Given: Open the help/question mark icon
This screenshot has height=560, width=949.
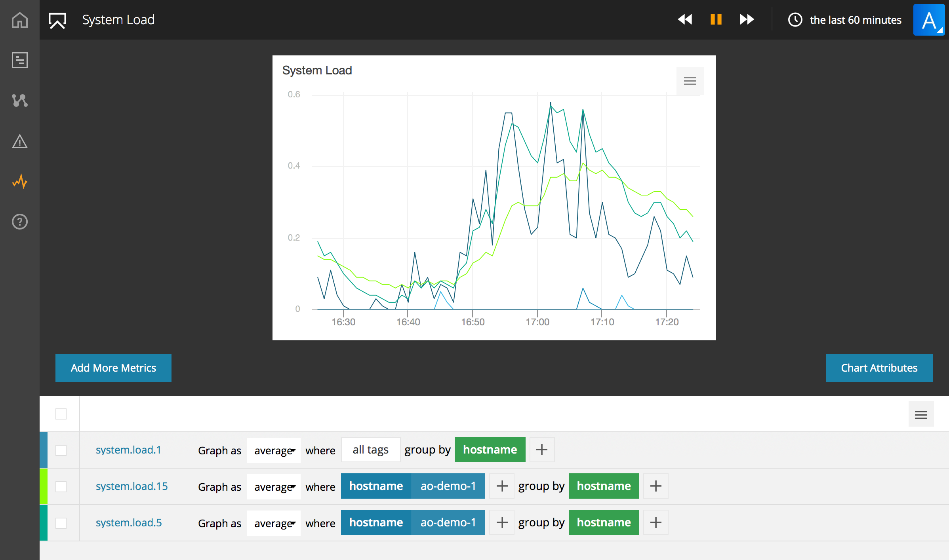Looking at the screenshot, I should (20, 221).
